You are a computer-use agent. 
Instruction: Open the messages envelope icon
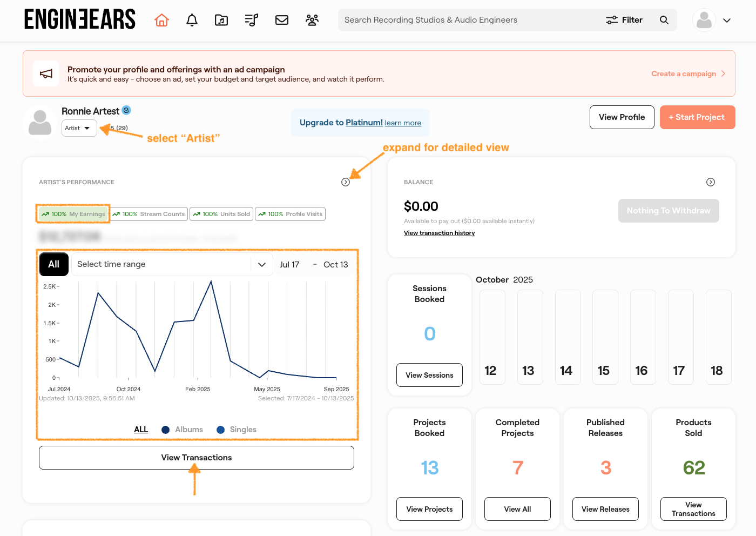(x=282, y=20)
